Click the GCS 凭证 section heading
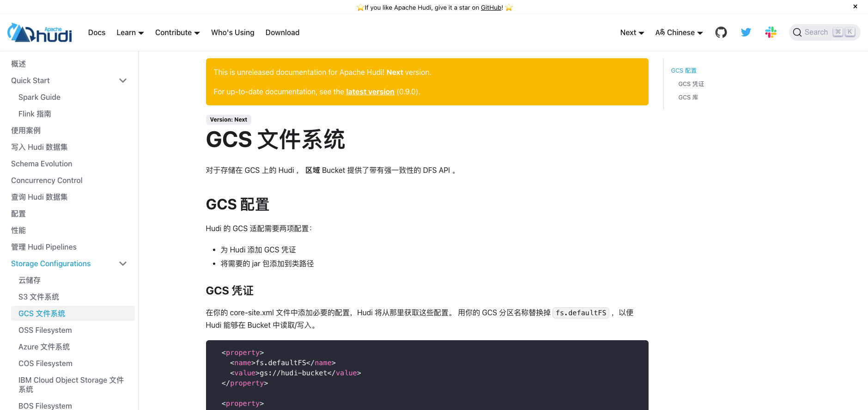Viewport: 868px width, 410px height. coord(230,291)
